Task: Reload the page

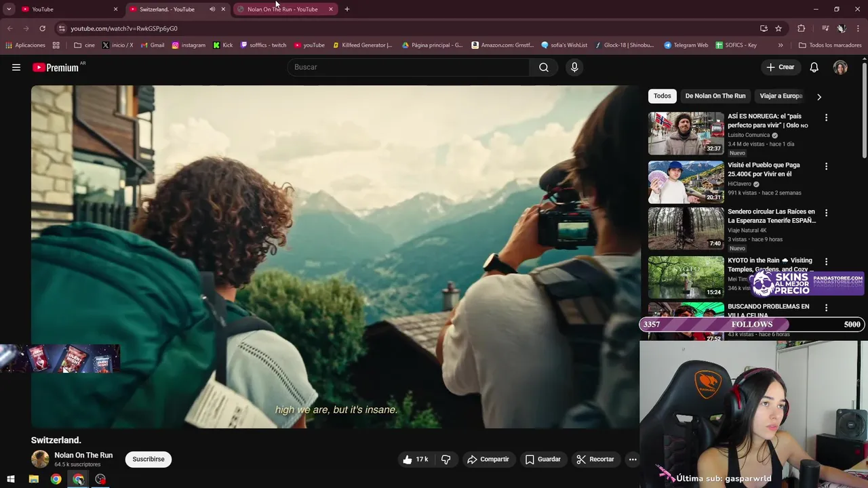Action: click(x=42, y=28)
